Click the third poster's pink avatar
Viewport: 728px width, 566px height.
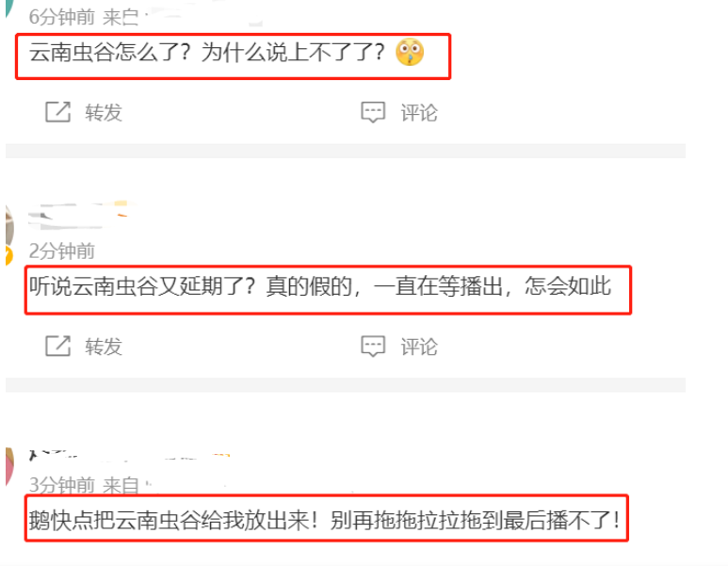[9, 467]
